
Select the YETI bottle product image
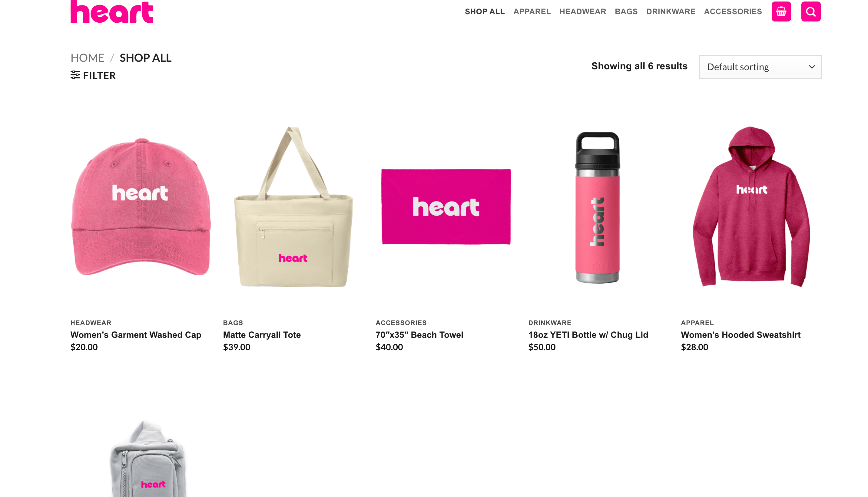[x=598, y=208]
